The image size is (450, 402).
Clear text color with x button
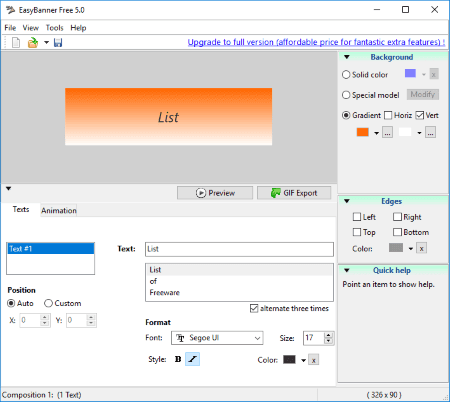coord(313,360)
